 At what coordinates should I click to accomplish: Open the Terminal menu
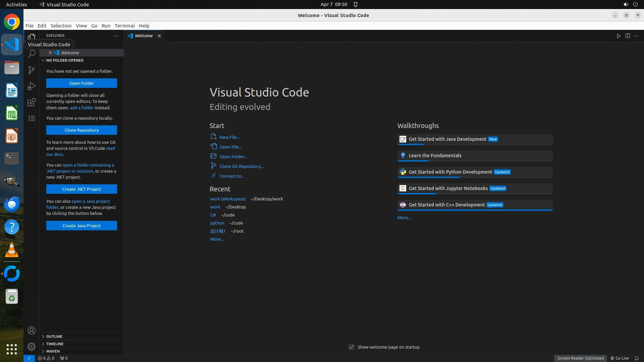(x=124, y=26)
